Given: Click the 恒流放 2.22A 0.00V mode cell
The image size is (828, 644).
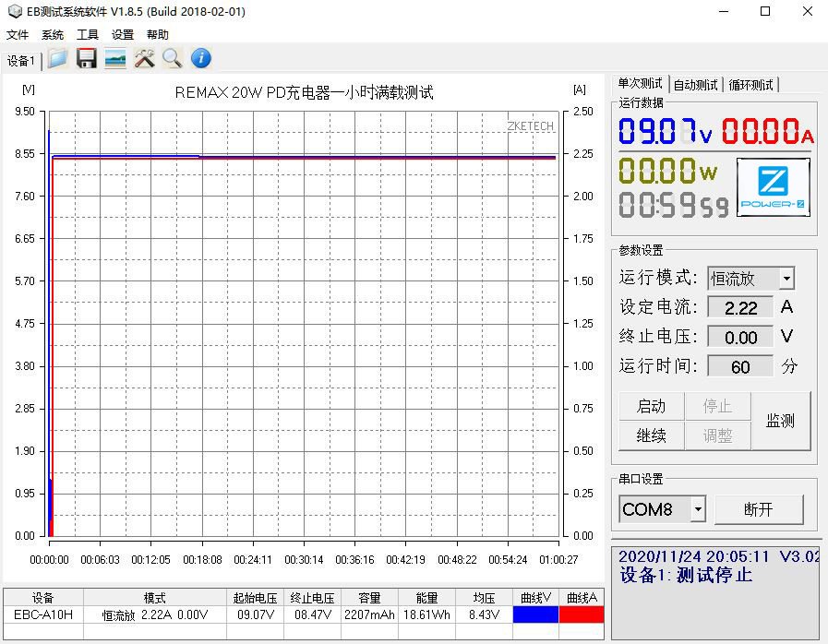Looking at the screenshot, I should pyautogui.click(x=155, y=614).
